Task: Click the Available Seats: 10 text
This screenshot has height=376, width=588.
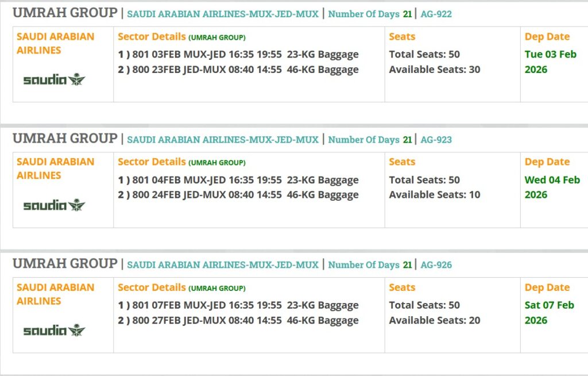Action: click(434, 195)
